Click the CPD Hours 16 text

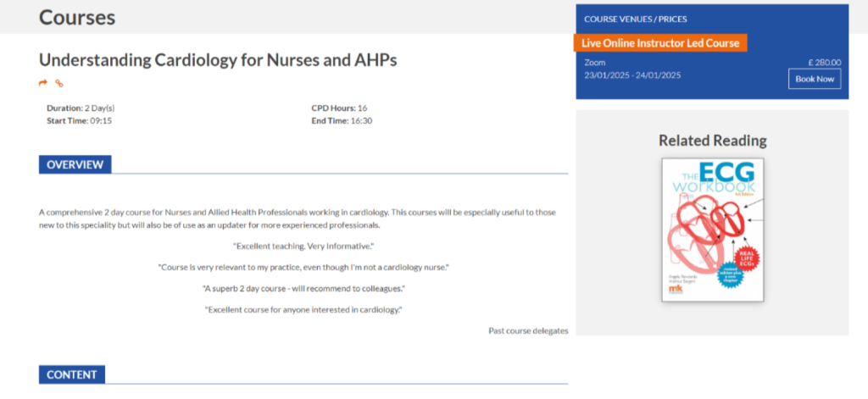coord(339,108)
